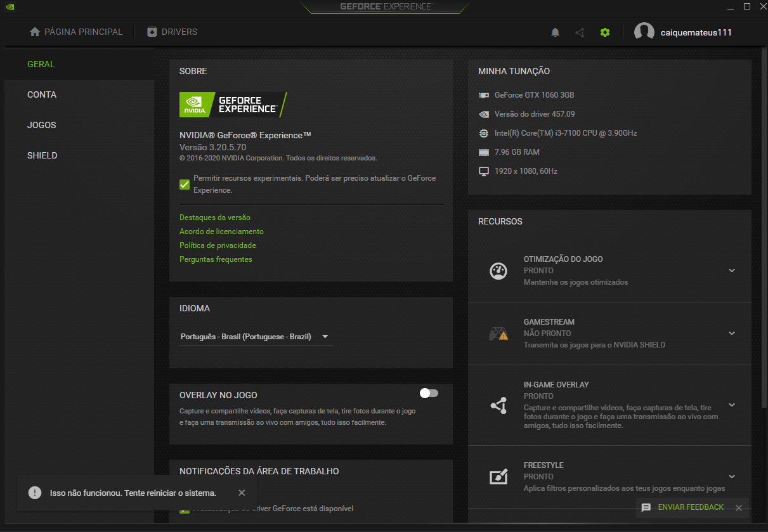Expand the Freestyle section
This screenshot has width=768, height=532.
tap(732, 477)
